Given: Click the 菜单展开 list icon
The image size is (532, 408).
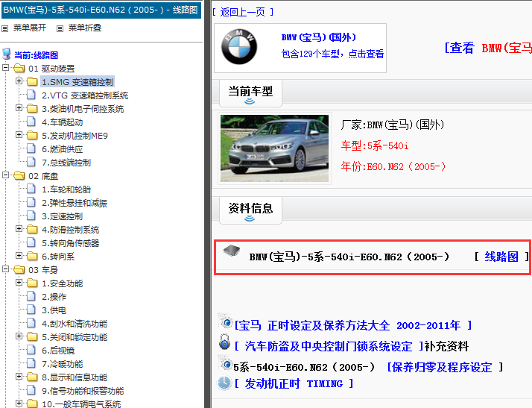Looking at the screenshot, I should pyautogui.click(x=4, y=28).
